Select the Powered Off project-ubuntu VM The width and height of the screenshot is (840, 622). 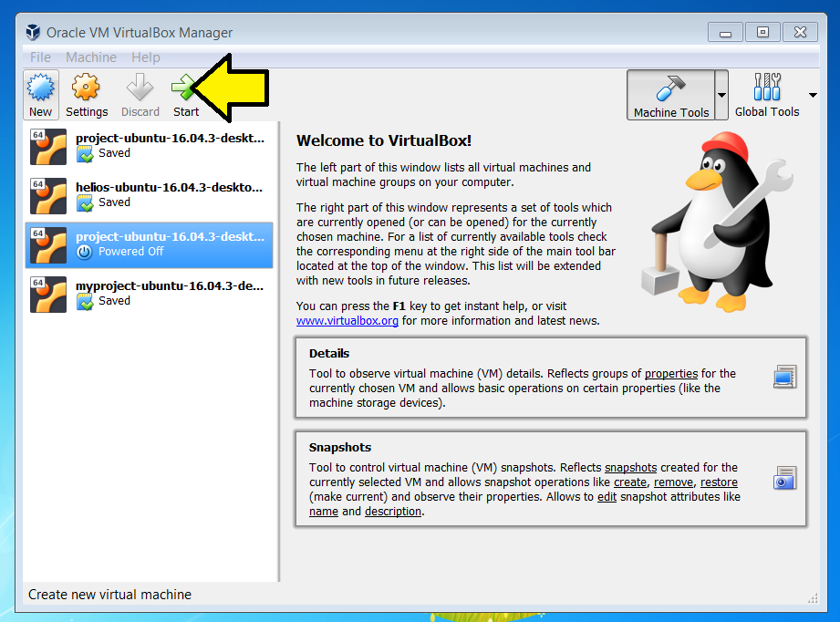[x=149, y=244]
